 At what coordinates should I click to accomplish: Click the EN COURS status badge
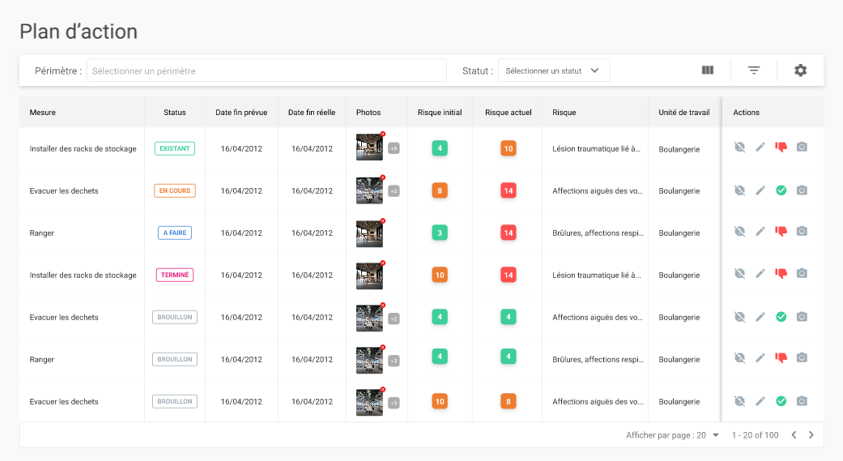pos(175,190)
